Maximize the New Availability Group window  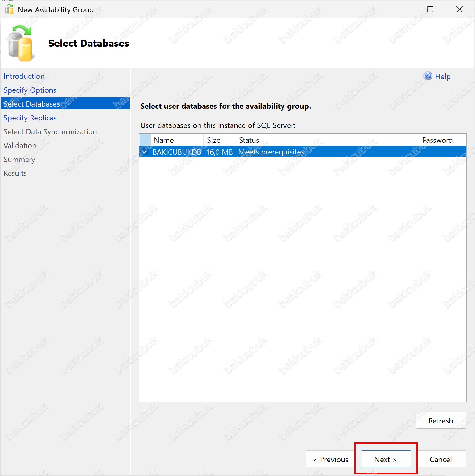[430, 9]
